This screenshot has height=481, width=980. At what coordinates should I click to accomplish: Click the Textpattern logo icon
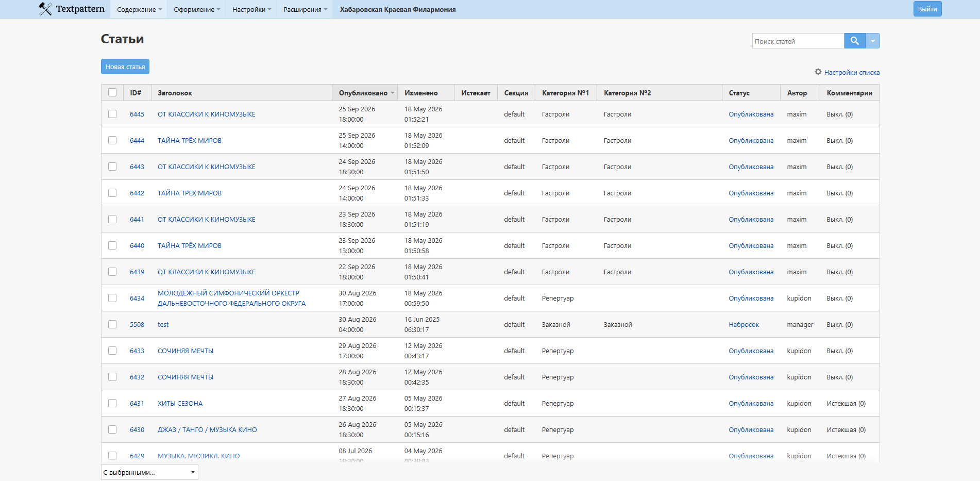tap(45, 9)
